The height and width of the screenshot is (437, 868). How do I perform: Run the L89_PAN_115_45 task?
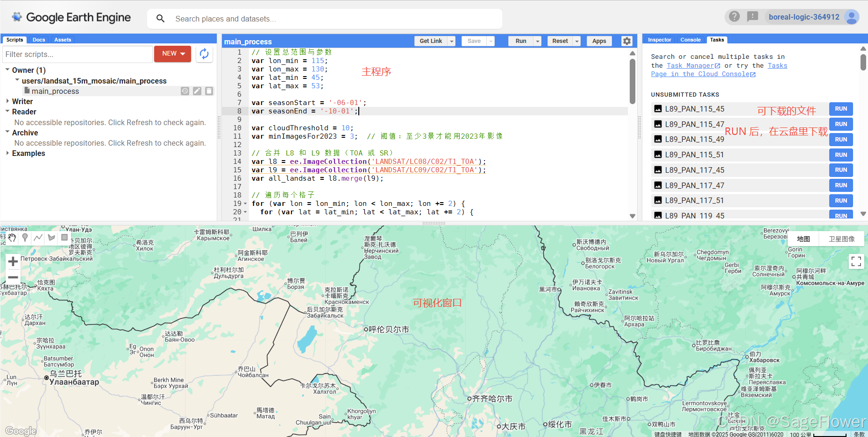[841, 108]
